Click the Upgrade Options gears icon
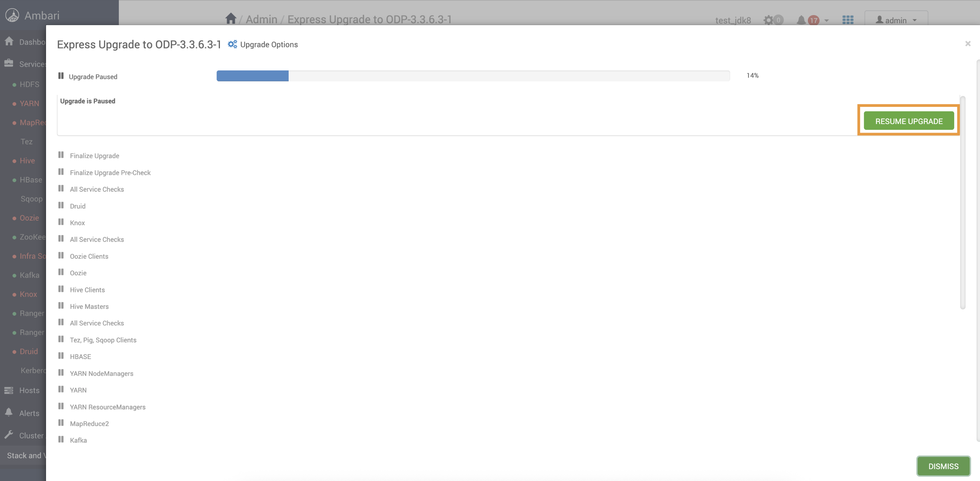980x481 pixels. click(232, 44)
